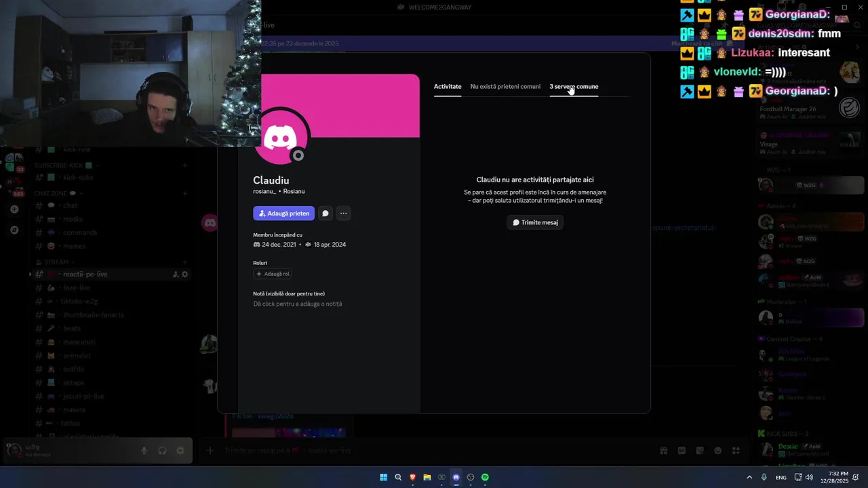Open the OBS Studio taskbar icon
This screenshot has height=488, width=868.
(x=471, y=477)
